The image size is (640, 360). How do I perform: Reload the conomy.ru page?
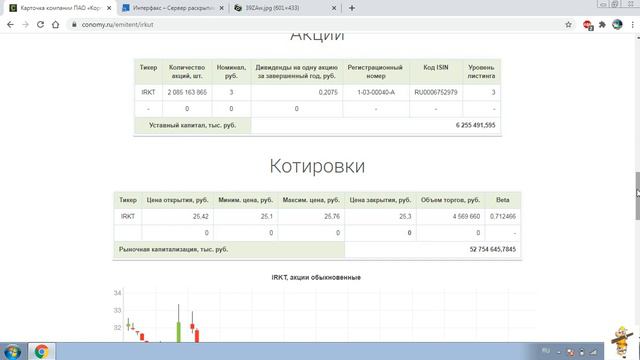[x=40, y=24]
